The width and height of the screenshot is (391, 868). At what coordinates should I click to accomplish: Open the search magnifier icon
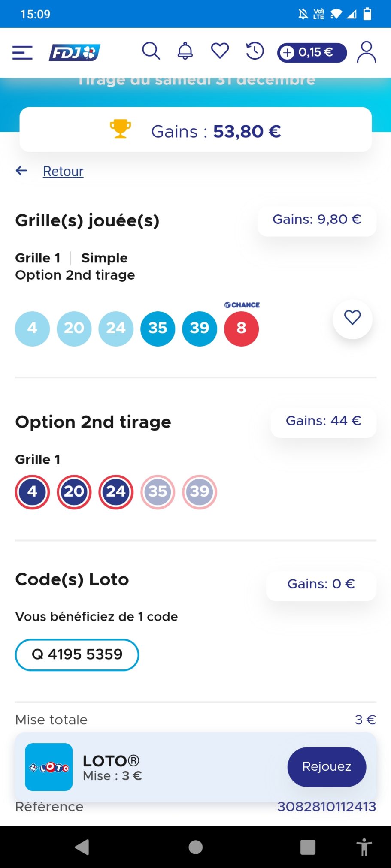(151, 51)
